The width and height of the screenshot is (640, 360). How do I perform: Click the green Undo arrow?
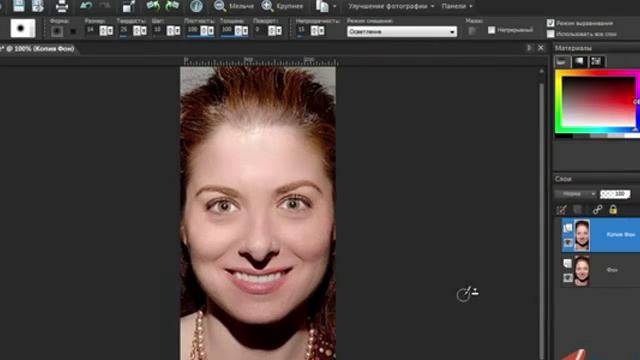(x=86, y=6)
